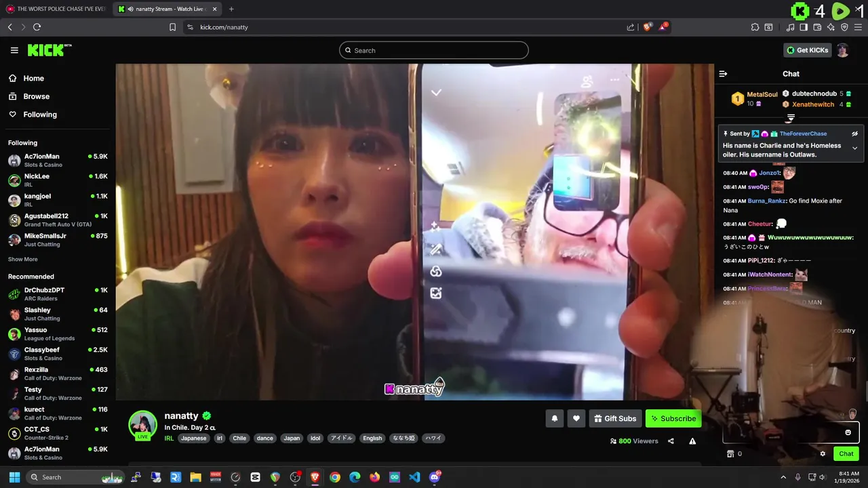Open the user profile avatar menu
The width and height of the screenshot is (868, 488).
pyautogui.click(x=843, y=50)
